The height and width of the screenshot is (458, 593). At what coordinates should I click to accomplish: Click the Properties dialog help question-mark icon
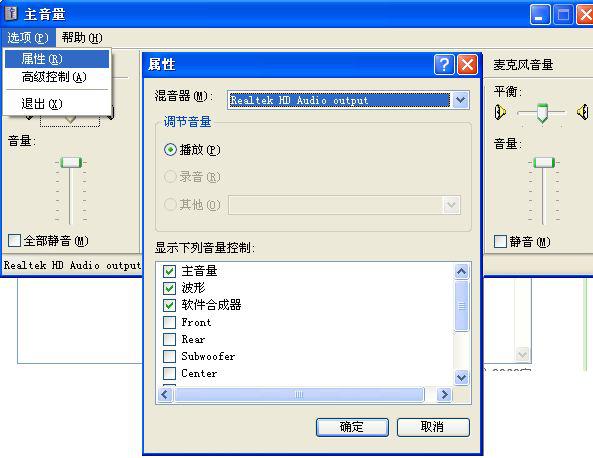(x=444, y=65)
